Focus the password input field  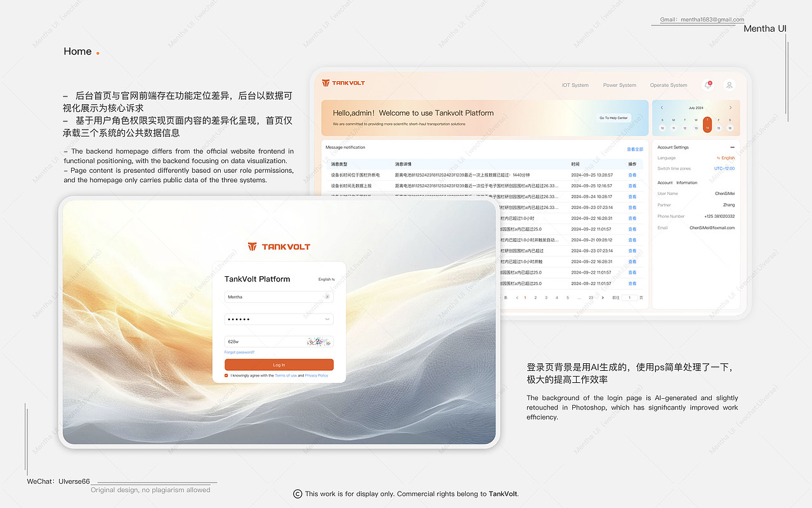click(x=279, y=319)
